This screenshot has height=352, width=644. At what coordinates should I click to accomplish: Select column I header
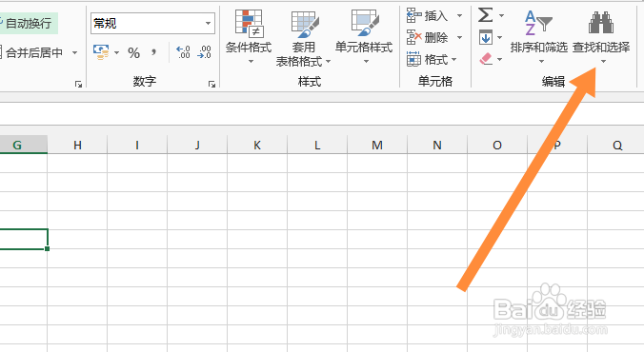coord(137,145)
